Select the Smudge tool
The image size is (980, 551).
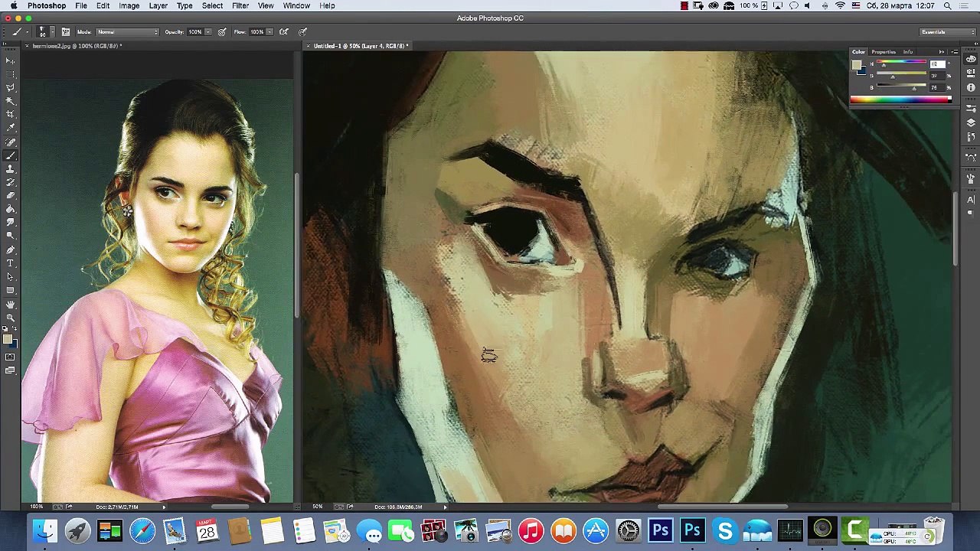[x=10, y=222]
